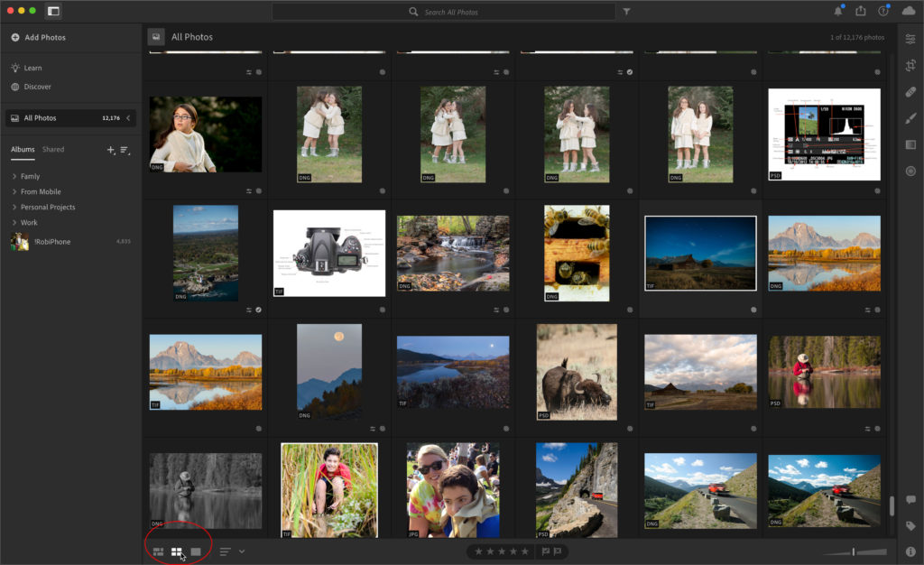Select the Healing Brush tool
The width and height of the screenshot is (924, 565).
(x=910, y=92)
